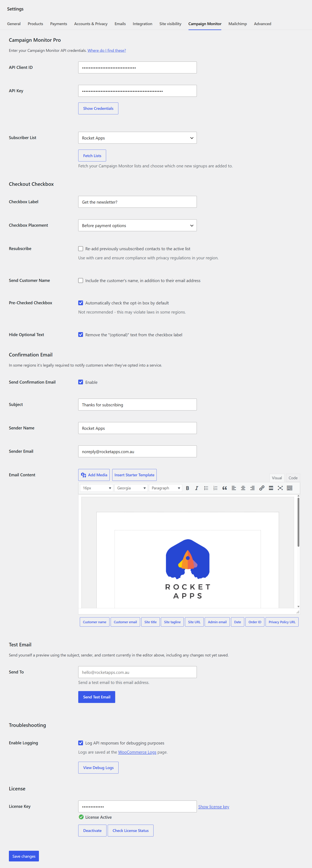Deactivate the license
This screenshot has height=868, width=312.
(x=92, y=831)
